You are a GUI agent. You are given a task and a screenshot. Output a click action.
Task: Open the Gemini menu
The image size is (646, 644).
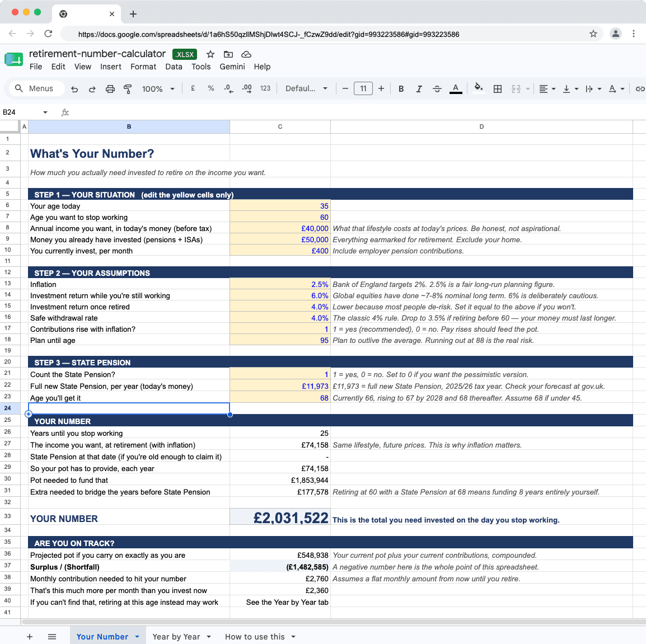pyautogui.click(x=232, y=67)
